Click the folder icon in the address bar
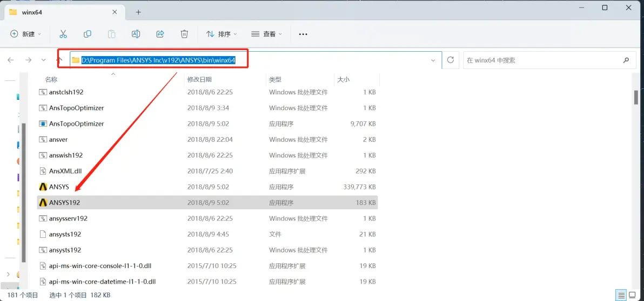 point(76,60)
